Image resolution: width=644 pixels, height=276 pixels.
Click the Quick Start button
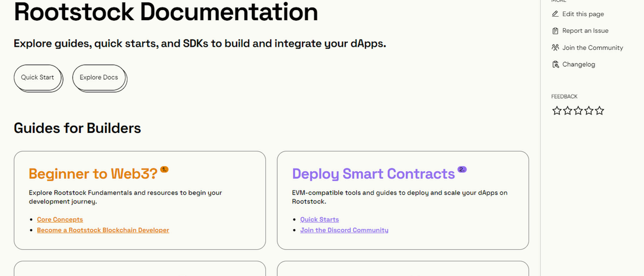click(x=38, y=77)
